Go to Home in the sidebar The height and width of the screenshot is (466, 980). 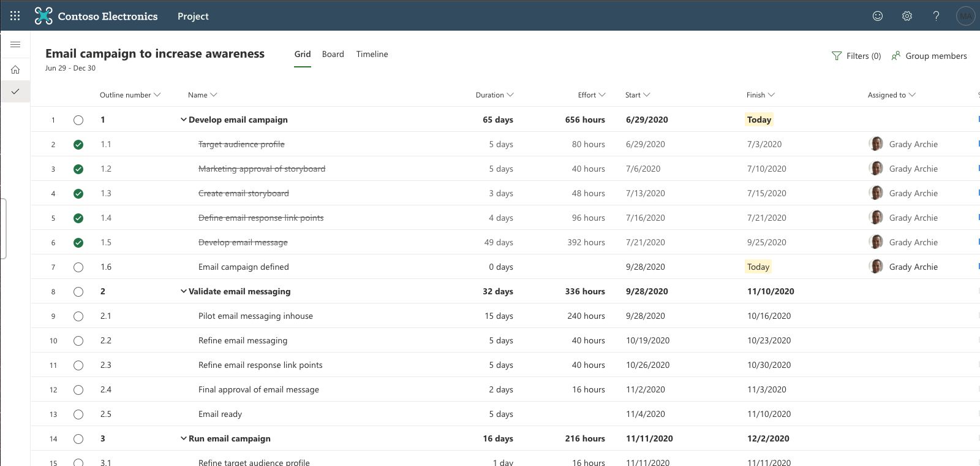pyautogui.click(x=15, y=69)
